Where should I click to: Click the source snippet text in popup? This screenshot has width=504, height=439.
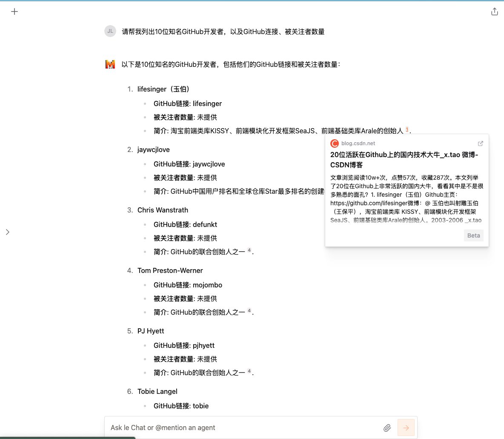coord(407,199)
